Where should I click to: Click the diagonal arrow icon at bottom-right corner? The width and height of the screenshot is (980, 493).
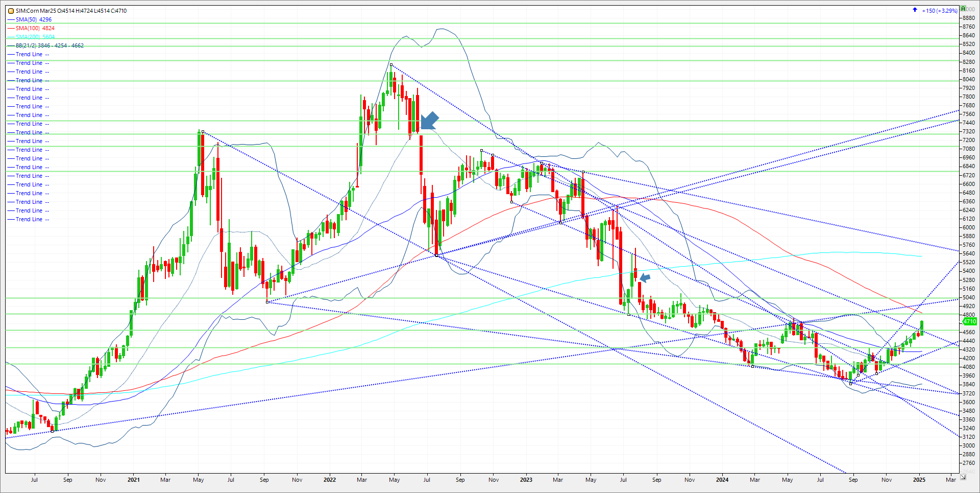963,477
